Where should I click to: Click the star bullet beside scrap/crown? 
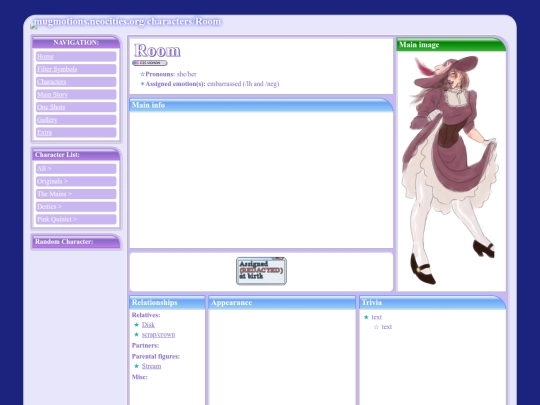coord(136,334)
